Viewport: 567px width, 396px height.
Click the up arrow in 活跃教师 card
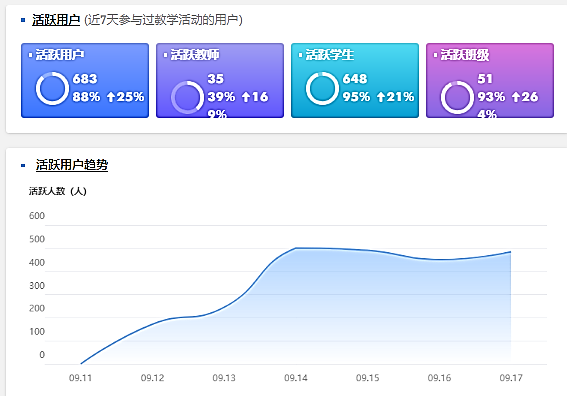246,97
